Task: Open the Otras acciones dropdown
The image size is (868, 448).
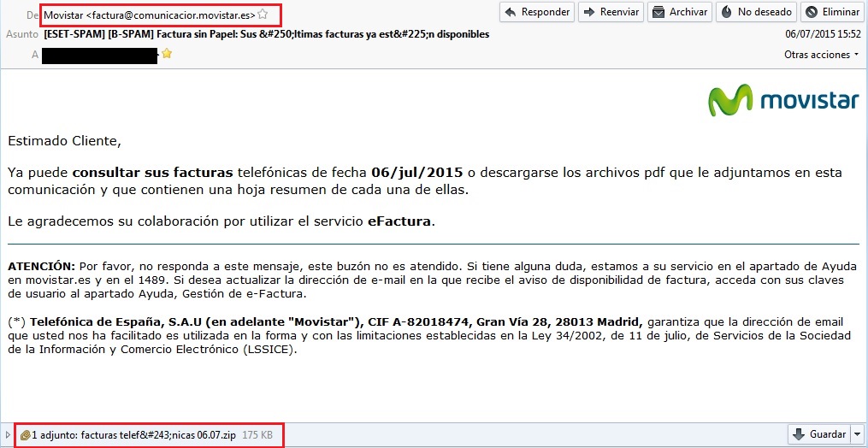Action: click(822, 55)
